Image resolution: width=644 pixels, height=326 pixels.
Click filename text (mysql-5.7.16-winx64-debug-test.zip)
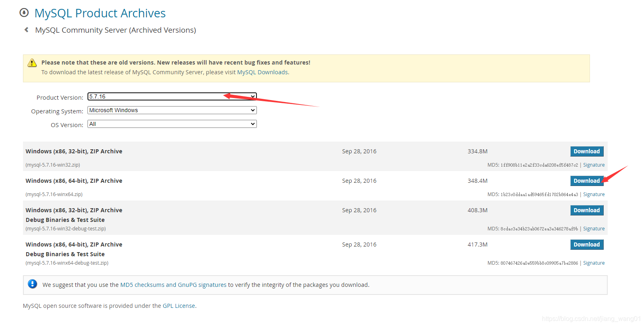pyautogui.click(x=67, y=263)
